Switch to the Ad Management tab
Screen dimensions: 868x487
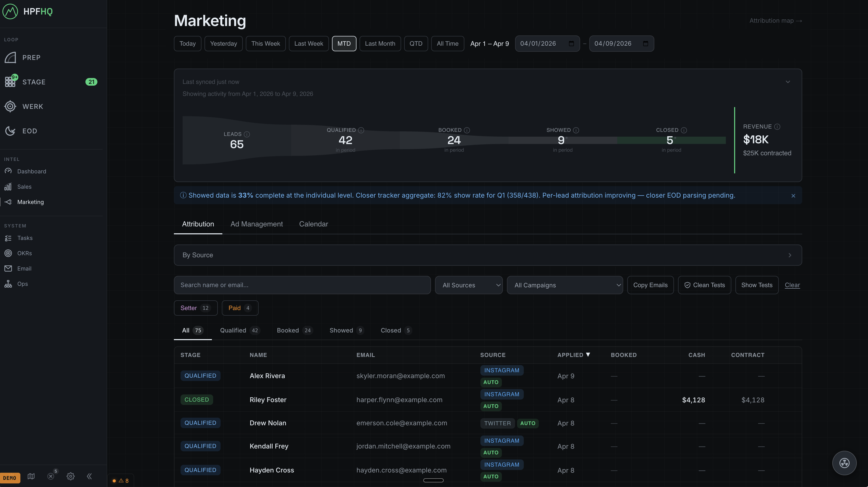[257, 224]
